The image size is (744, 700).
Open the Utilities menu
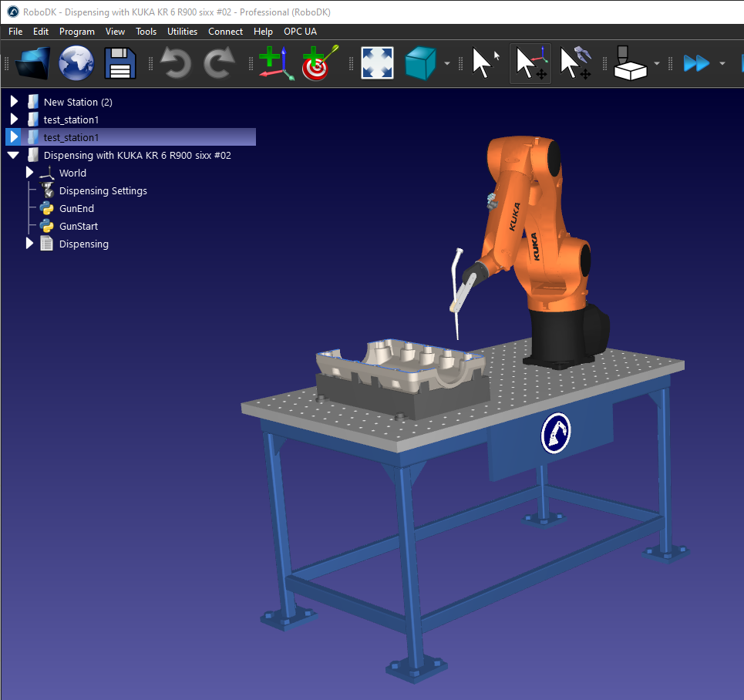[182, 32]
